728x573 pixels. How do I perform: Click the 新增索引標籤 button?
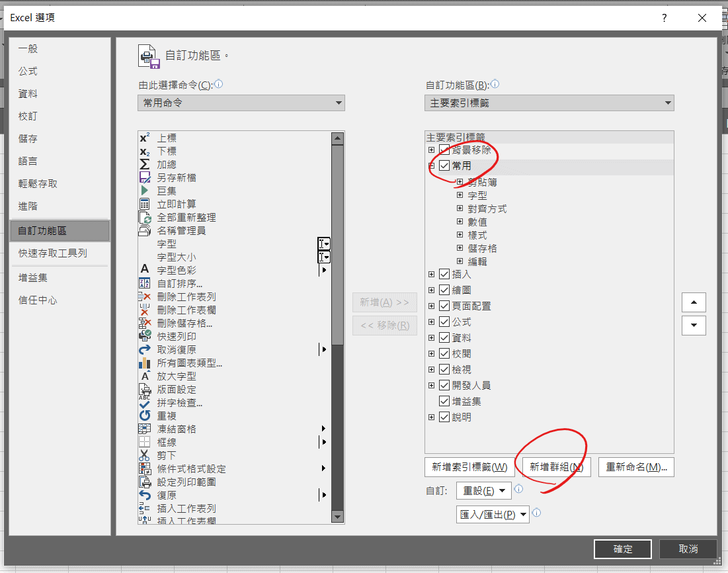pos(469,467)
